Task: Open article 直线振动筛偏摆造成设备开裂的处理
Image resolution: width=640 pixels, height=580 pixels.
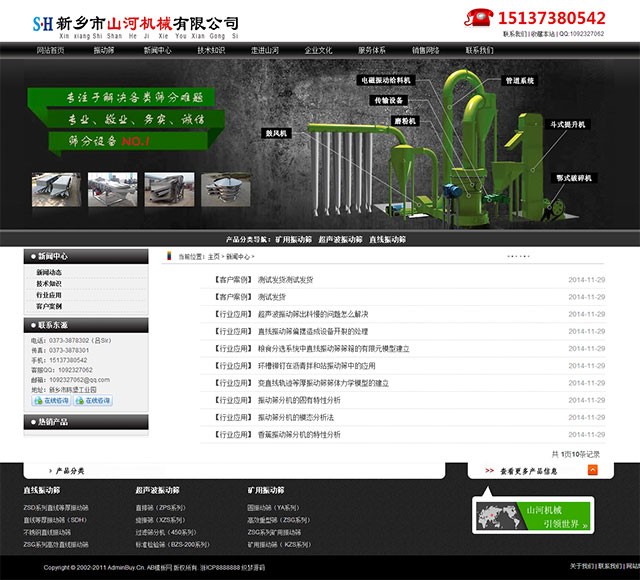Action: pos(313,331)
